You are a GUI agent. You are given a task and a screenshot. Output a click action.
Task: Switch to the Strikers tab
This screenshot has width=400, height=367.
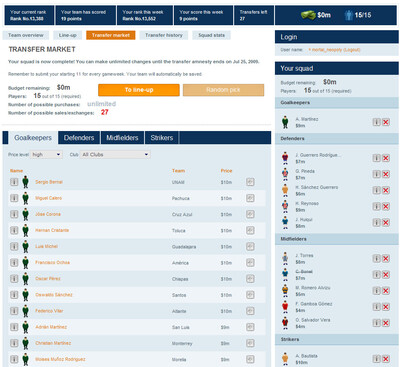click(162, 138)
